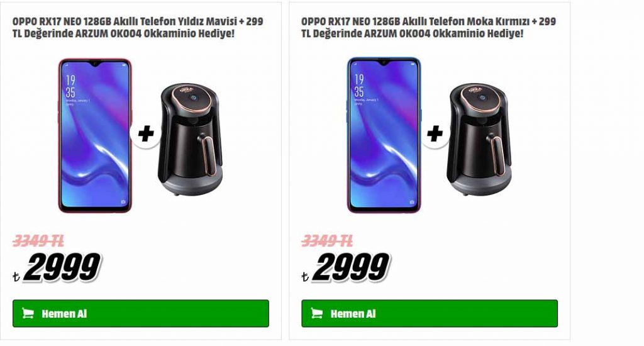The image size is (644, 346).
Task: Click the 2999 price in the right card
Action: [x=351, y=267]
